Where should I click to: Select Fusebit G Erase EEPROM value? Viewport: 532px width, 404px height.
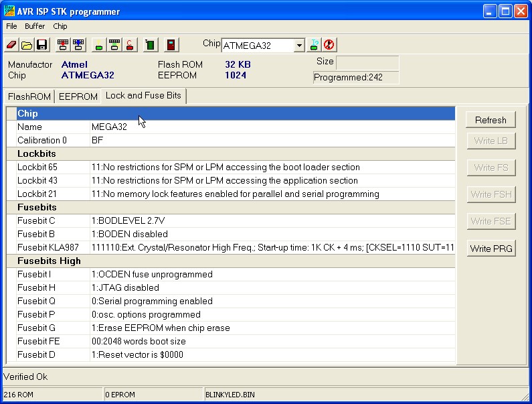(x=272, y=328)
